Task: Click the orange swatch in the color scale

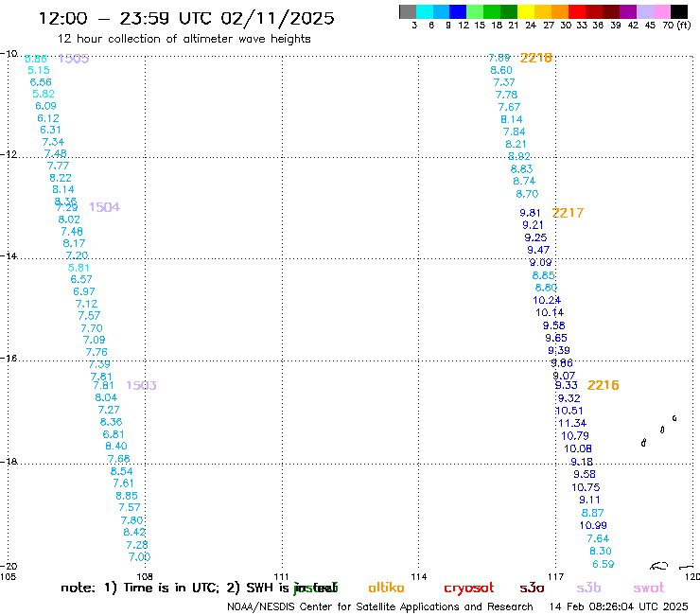Action: pos(560,11)
